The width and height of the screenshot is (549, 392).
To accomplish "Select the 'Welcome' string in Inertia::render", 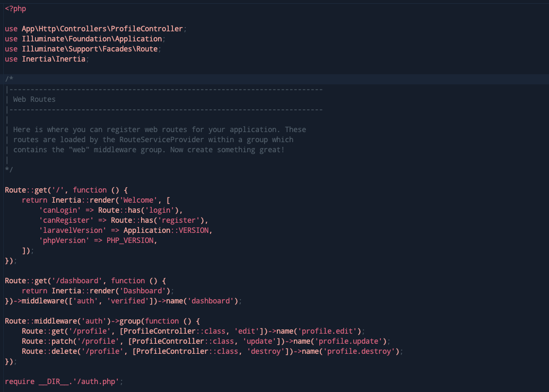I will (x=135, y=200).
